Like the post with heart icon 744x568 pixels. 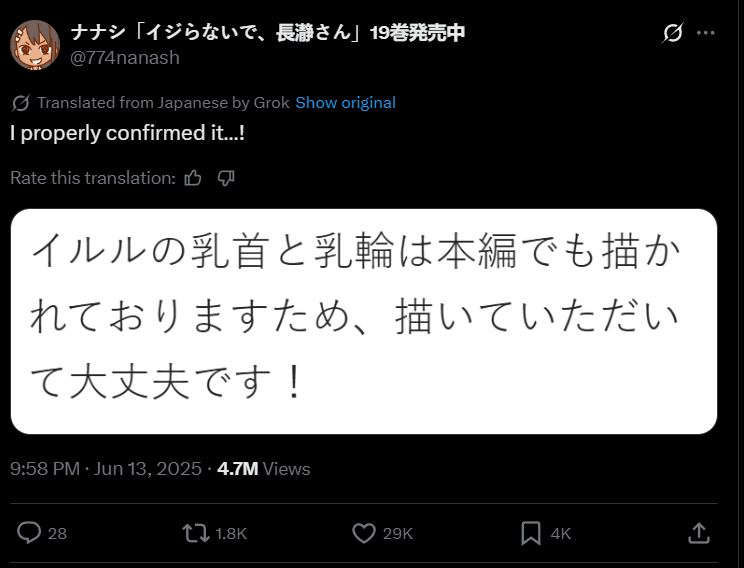[364, 533]
